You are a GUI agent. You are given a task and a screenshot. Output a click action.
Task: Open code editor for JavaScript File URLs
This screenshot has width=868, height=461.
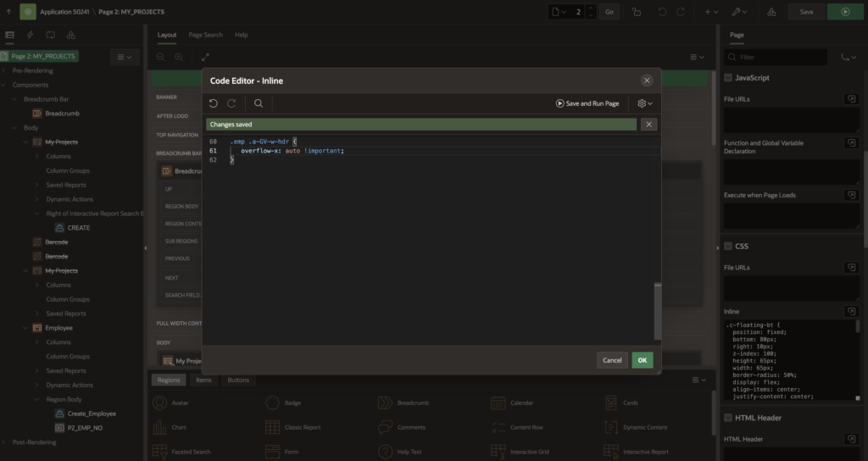[x=850, y=99]
